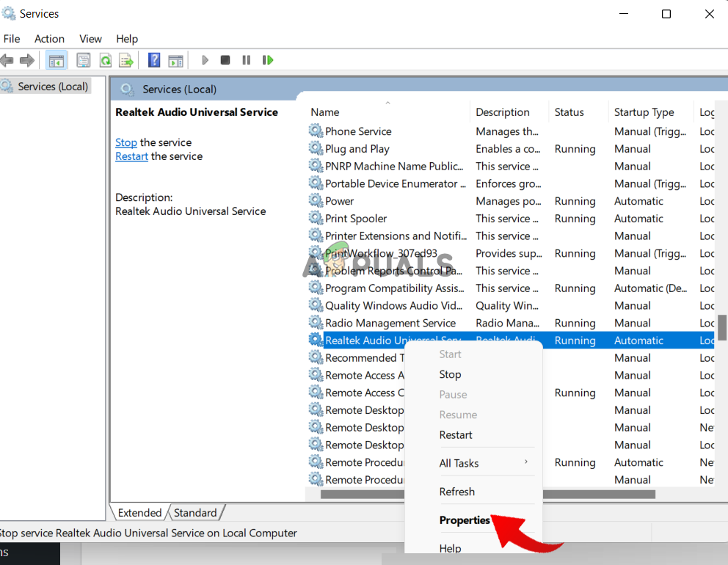
Task: Switch to the Standard tab
Action: coord(195,513)
